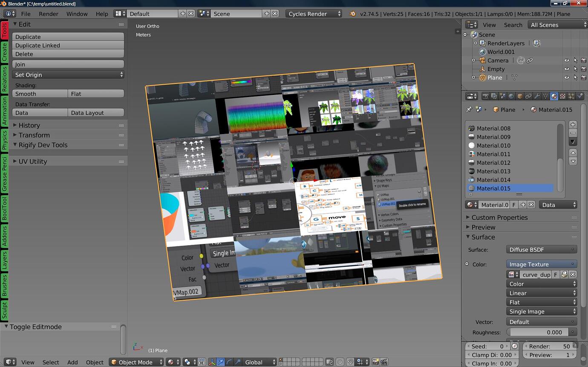Select Material.012 in the material list

(510, 163)
